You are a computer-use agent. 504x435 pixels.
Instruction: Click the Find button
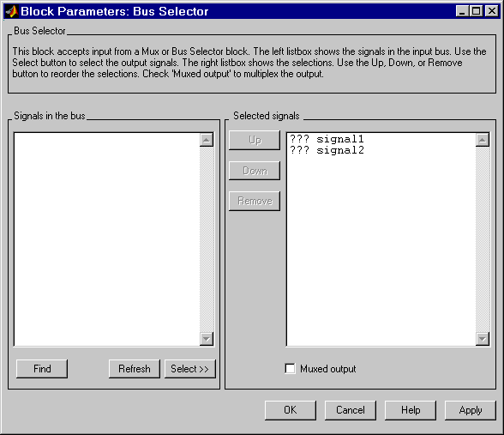(x=42, y=369)
